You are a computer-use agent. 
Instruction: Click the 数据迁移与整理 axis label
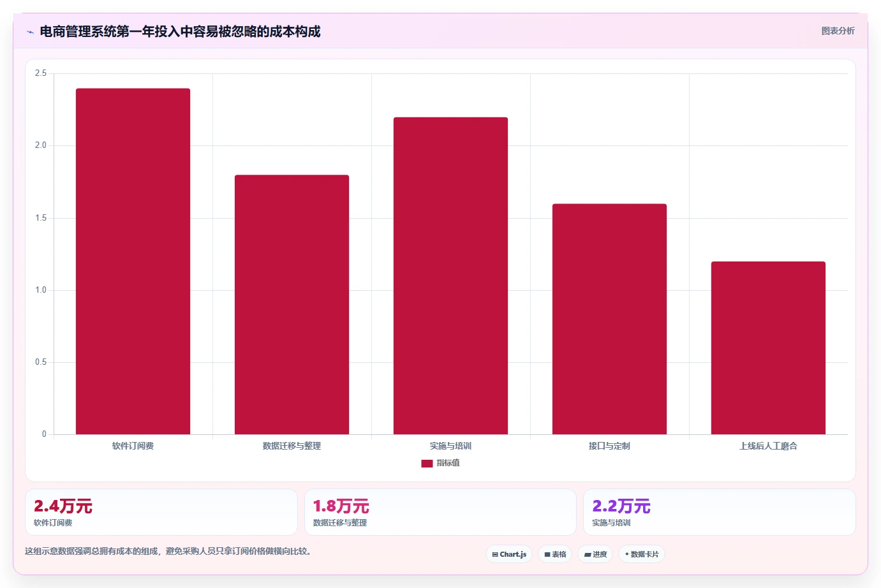[292, 446]
